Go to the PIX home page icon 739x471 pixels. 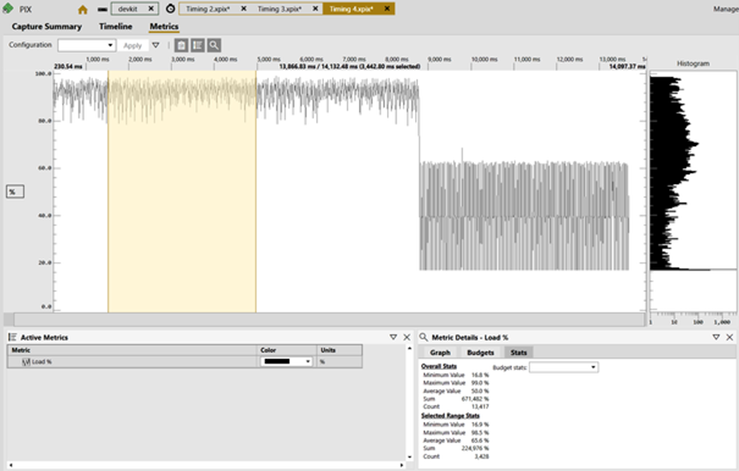click(82, 9)
